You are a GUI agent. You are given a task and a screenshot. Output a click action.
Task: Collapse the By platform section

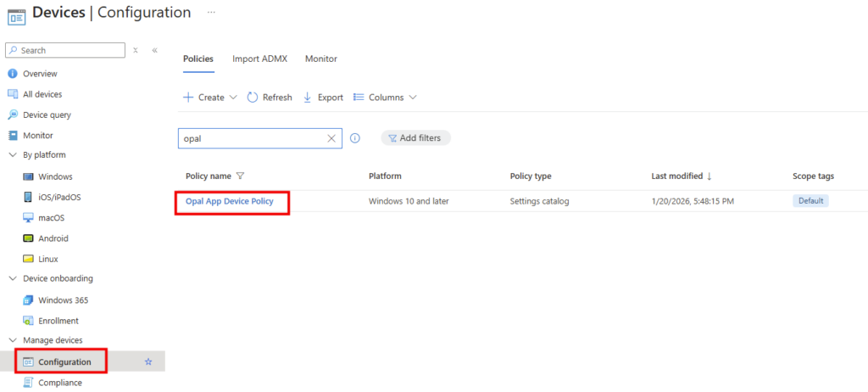pos(13,155)
